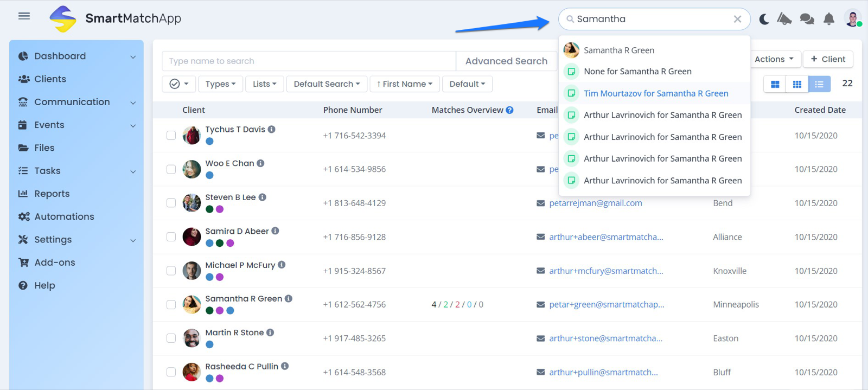Select Tim Mourtazov for Samantha R Green result

click(655, 93)
